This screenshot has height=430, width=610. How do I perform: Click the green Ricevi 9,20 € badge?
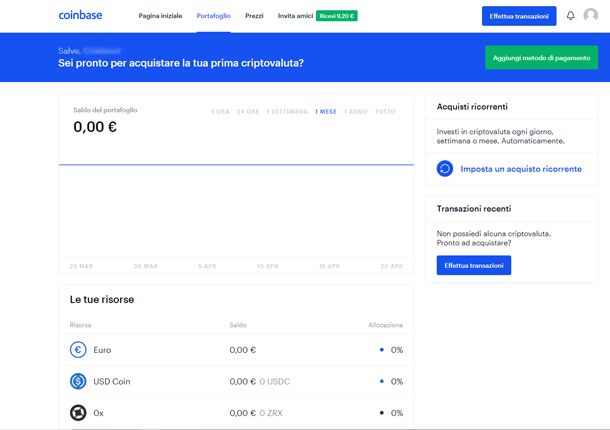[x=337, y=16]
